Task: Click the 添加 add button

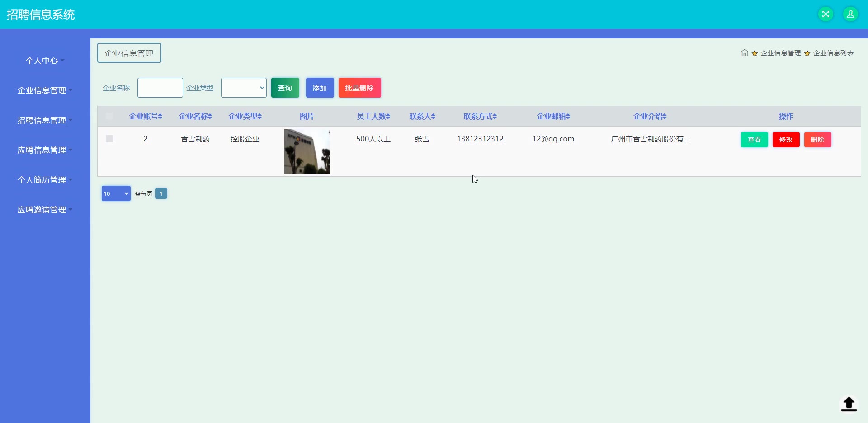Action: 320,88
